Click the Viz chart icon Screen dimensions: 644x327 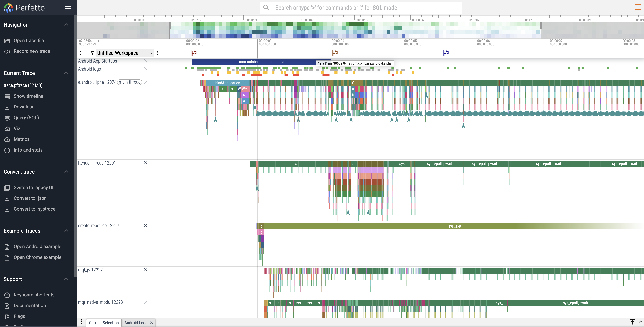point(7,129)
